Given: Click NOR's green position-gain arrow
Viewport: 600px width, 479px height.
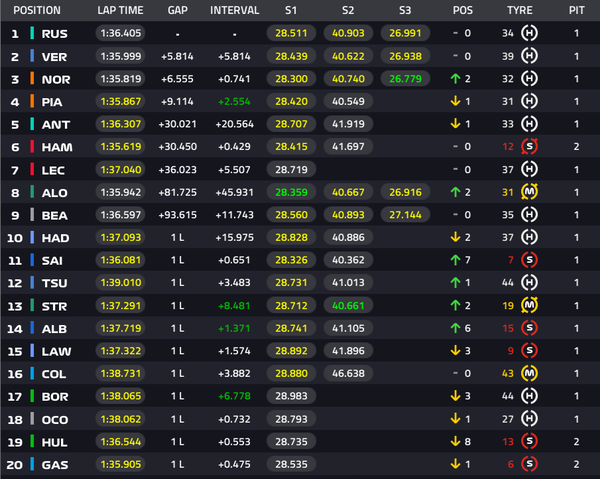Looking at the screenshot, I should (x=455, y=79).
